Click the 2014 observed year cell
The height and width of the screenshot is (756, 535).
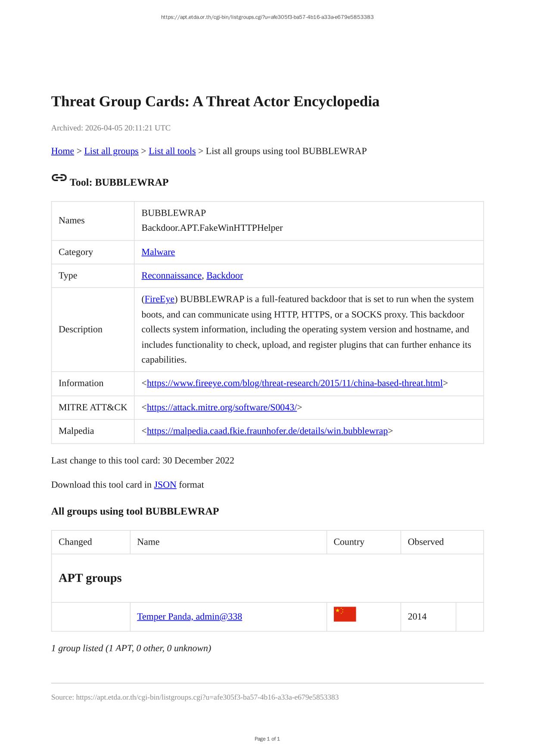pyautogui.click(x=417, y=617)
